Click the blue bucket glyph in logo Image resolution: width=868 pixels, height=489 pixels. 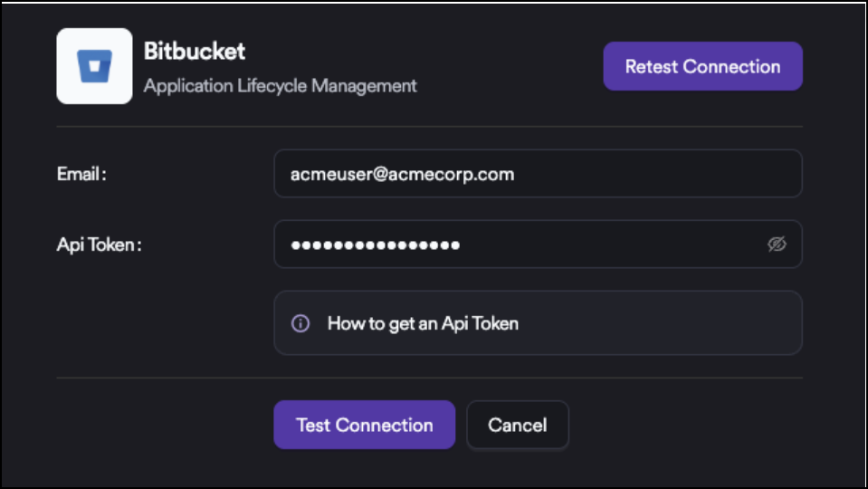click(94, 67)
